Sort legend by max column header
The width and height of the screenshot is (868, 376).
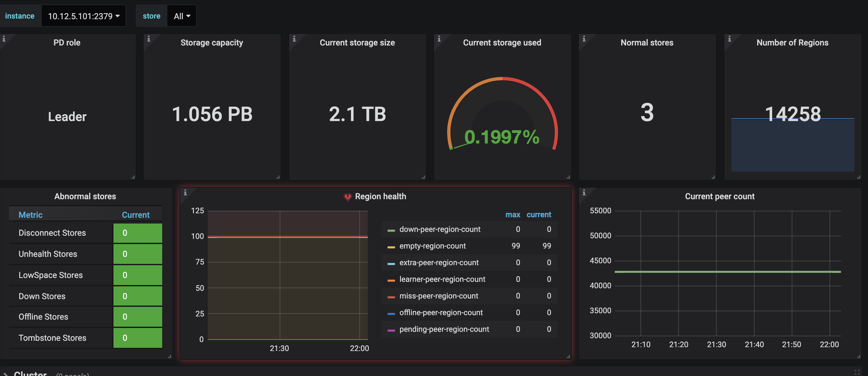point(512,215)
